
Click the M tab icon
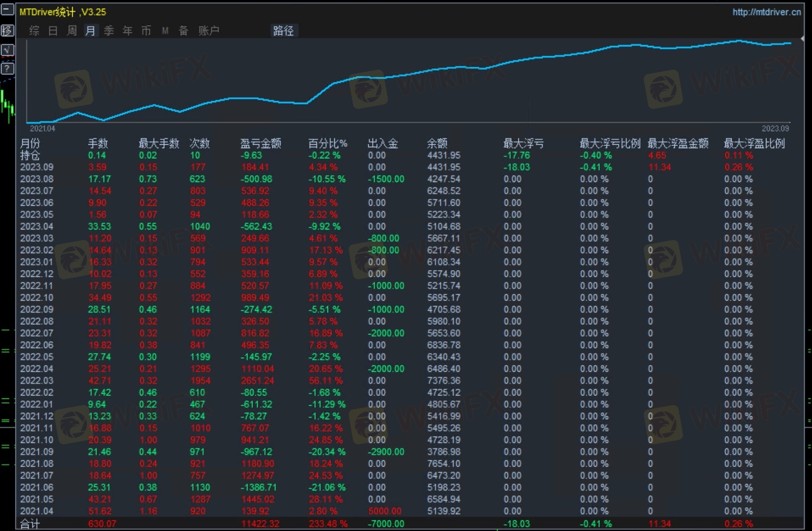pyautogui.click(x=165, y=31)
